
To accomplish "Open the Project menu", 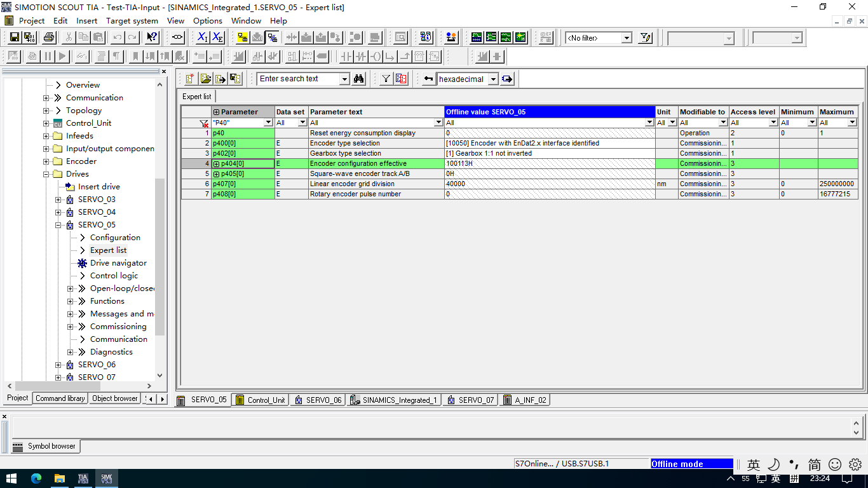I will click(32, 20).
